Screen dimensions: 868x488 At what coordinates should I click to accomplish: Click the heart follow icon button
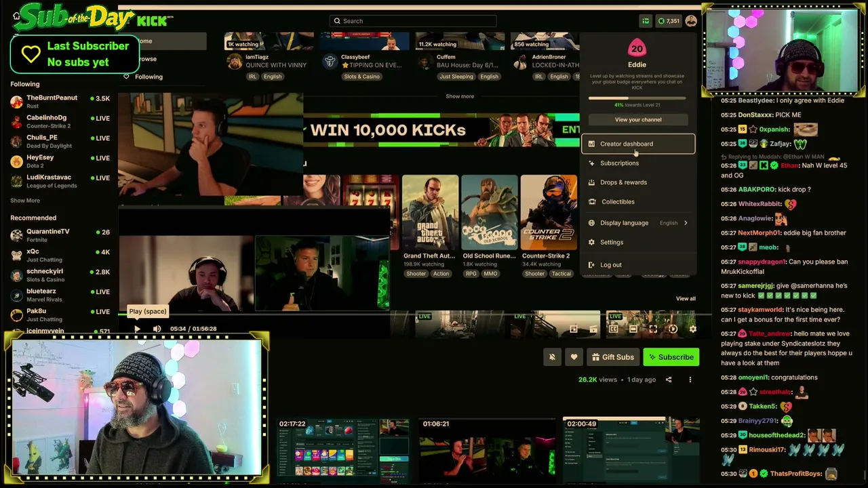click(x=574, y=357)
